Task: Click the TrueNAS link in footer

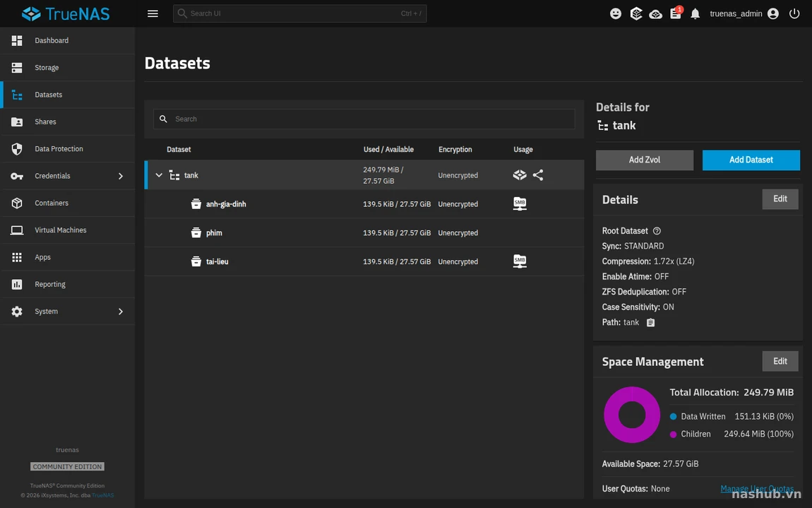Action: tap(102, 495)
